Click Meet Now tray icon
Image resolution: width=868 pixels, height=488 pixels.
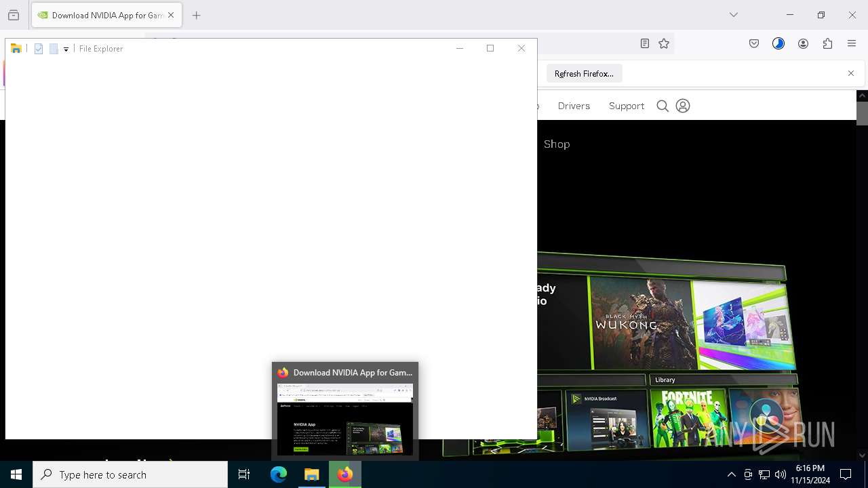point(747,474)
